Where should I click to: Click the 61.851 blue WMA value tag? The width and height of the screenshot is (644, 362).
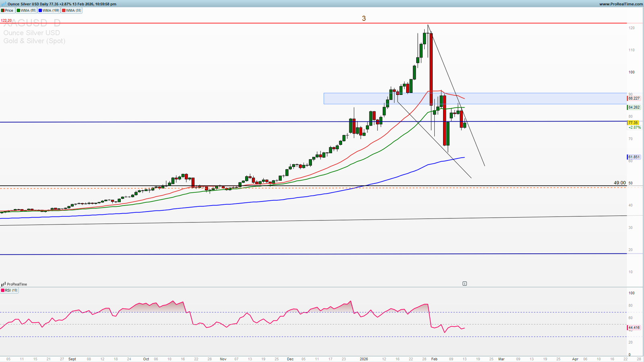pyautogui.click(x=634, y=157)
